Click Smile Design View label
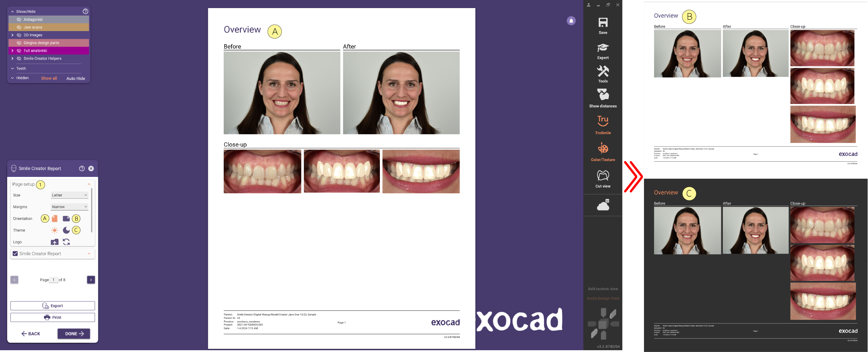This screenshot has height=352, width=868. click(x=603, y=299)
